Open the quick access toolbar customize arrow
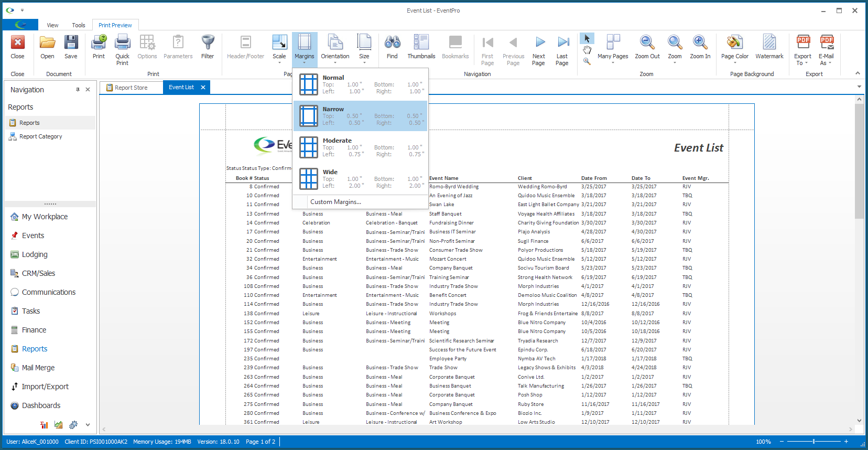868x450 pixels. [22, 10]
